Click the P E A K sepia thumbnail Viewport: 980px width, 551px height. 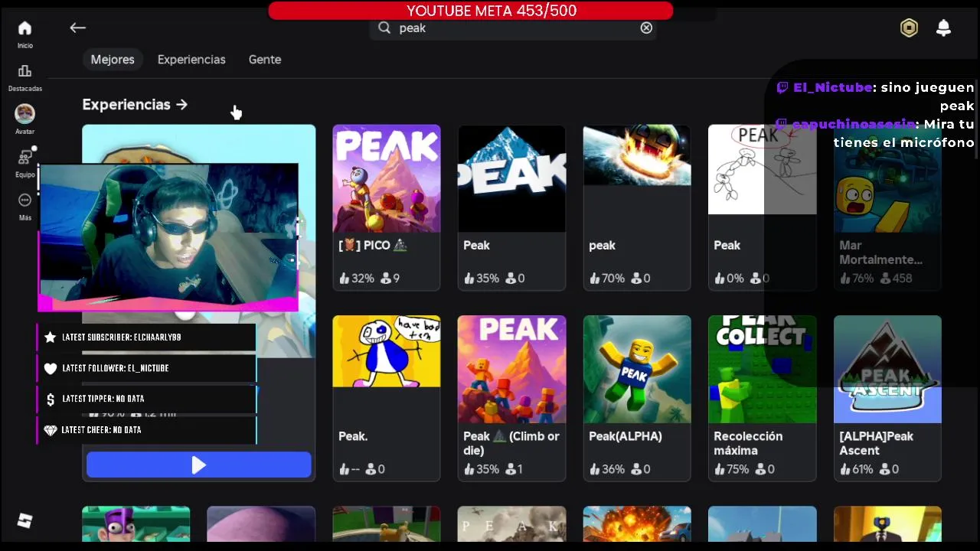(x=511, y=524)
